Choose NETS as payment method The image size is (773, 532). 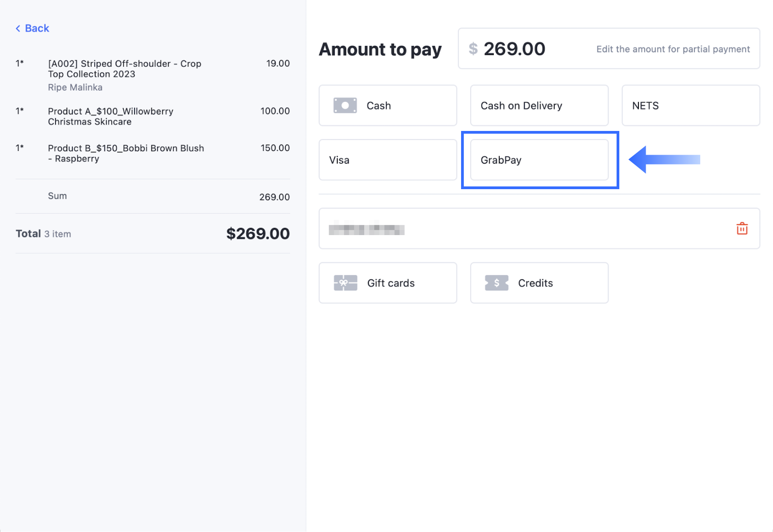click(690, 105)
